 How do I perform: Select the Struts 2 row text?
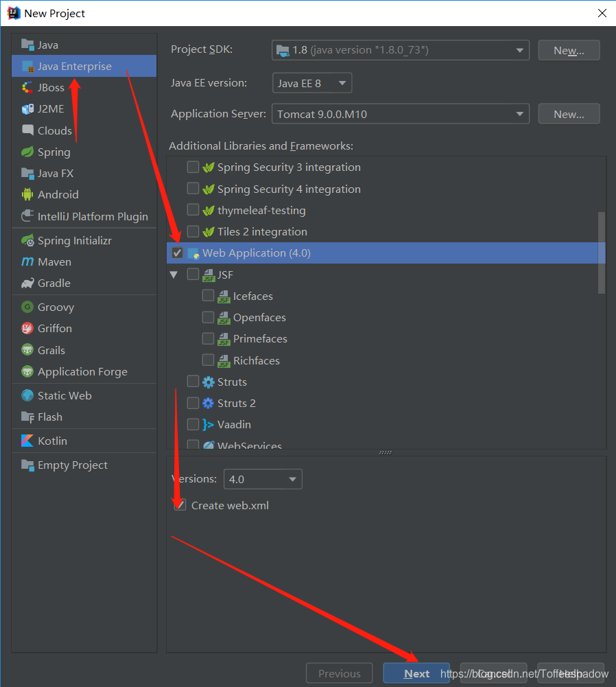point(237,403)
